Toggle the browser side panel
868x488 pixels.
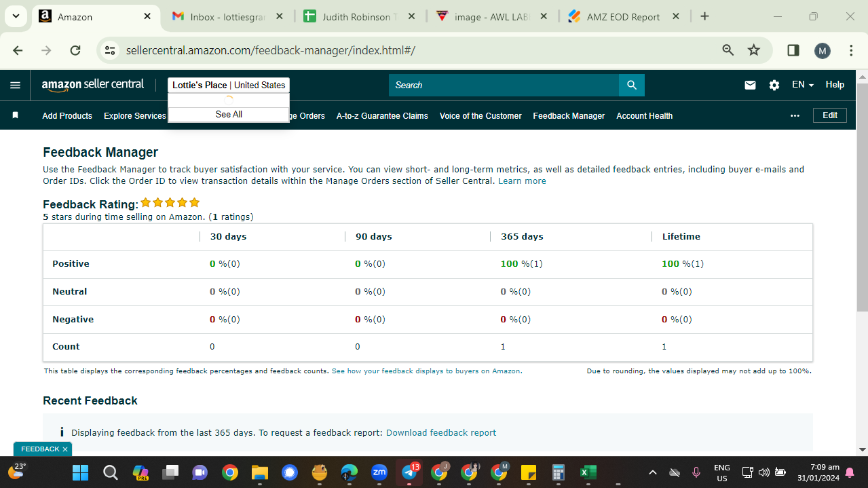(x=793, y=50)
